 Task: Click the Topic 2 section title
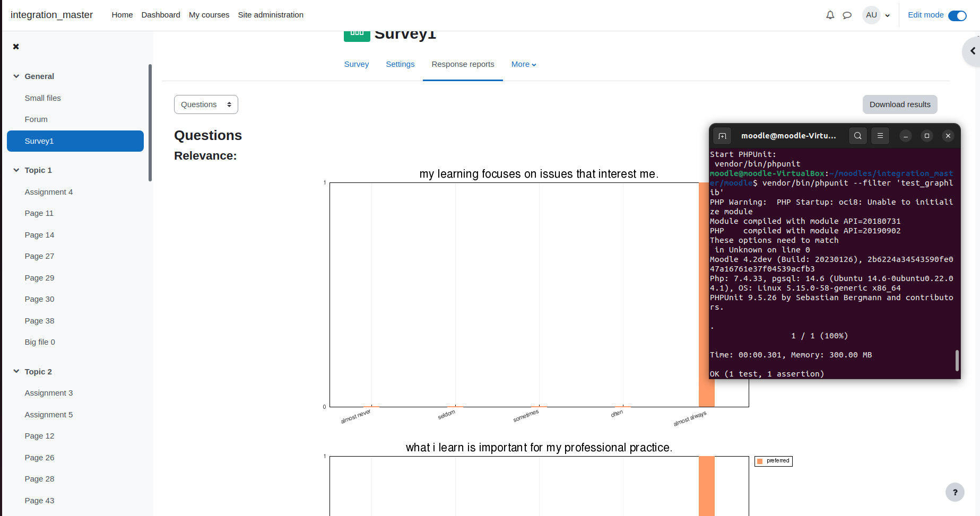pos(38,372)
